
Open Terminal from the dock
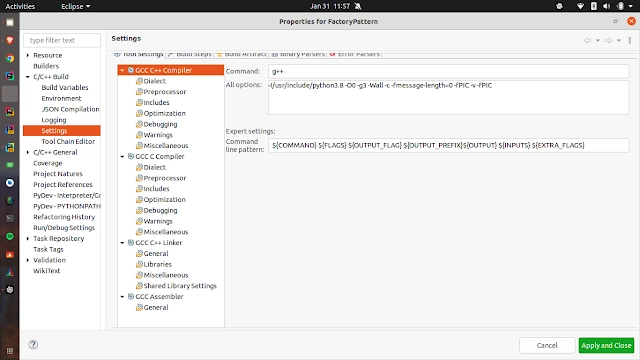point(10,218)
